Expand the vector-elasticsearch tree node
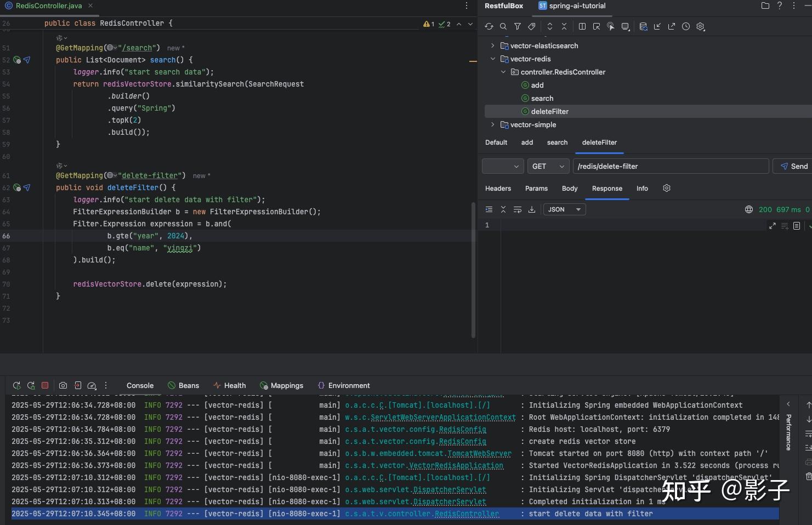Image resolution: width=812 pixels, height=525 pixels. click(492, 45)
